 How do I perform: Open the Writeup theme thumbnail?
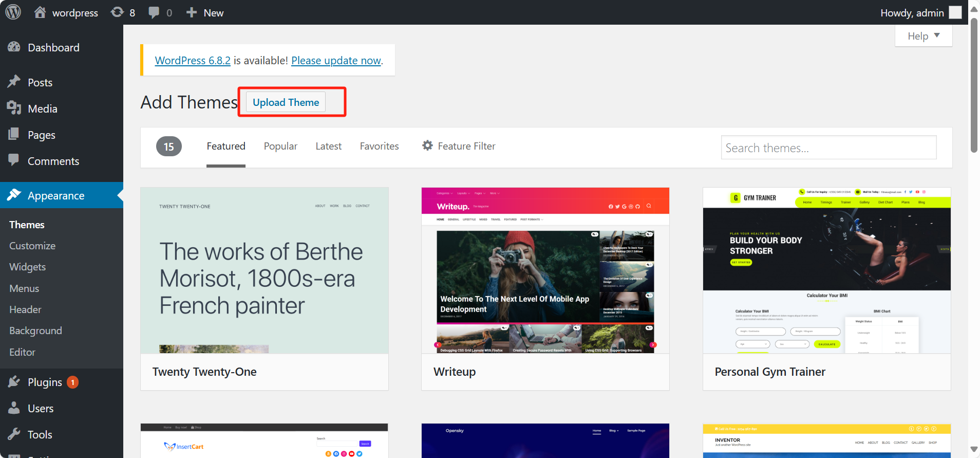pyautogui.click(x=545, y=270)
